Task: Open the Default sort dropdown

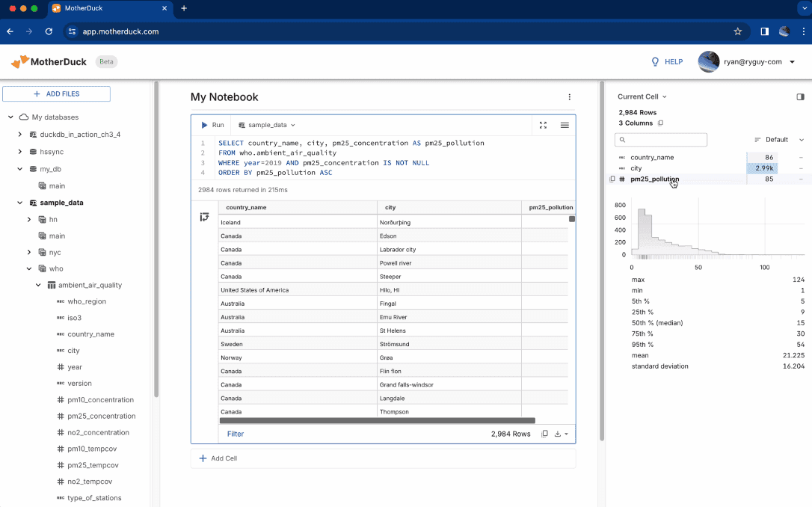Action: click(x=779, y=140)
